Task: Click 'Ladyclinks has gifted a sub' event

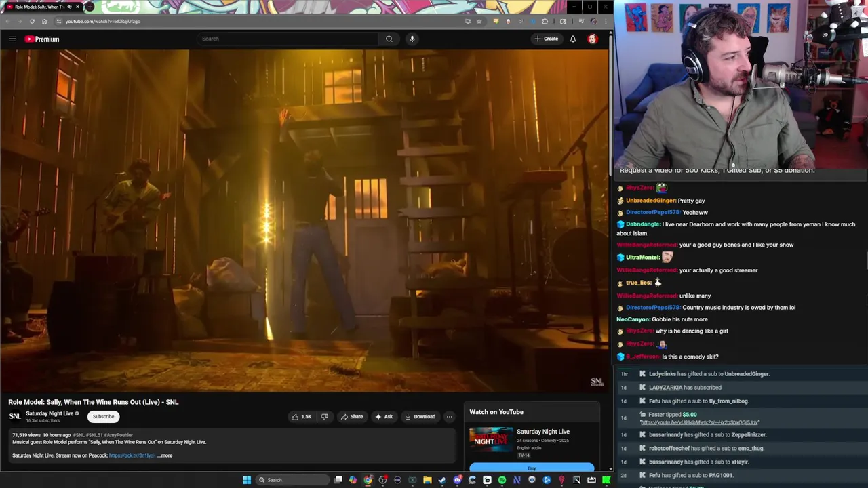Action: (709, 374)
